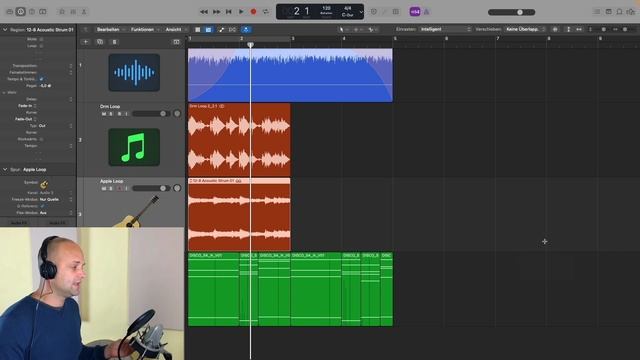
Task: Mute the Drm Loop track
Action: (103, 113)
